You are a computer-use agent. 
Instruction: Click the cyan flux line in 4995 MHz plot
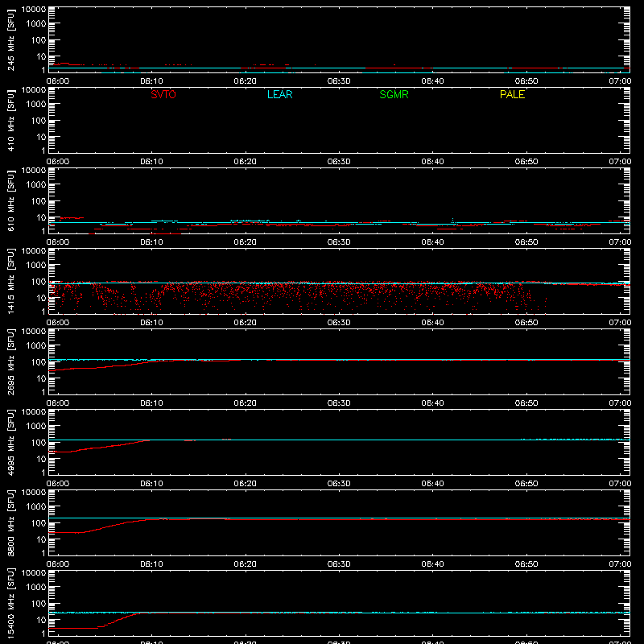339,440
